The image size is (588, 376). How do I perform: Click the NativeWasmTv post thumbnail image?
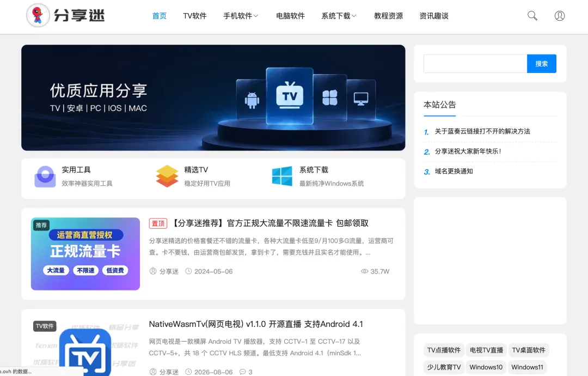85,347
